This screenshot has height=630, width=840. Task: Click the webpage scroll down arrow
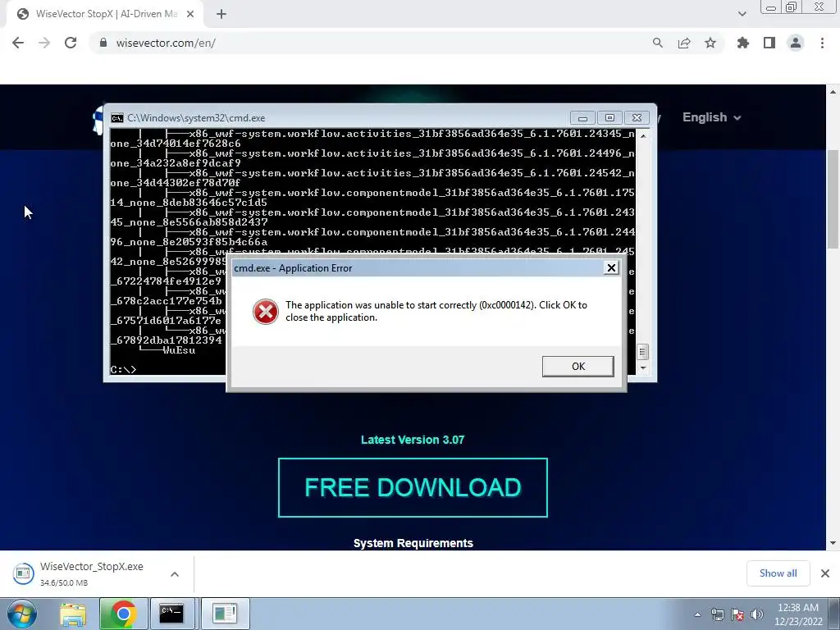pos(833,543)
